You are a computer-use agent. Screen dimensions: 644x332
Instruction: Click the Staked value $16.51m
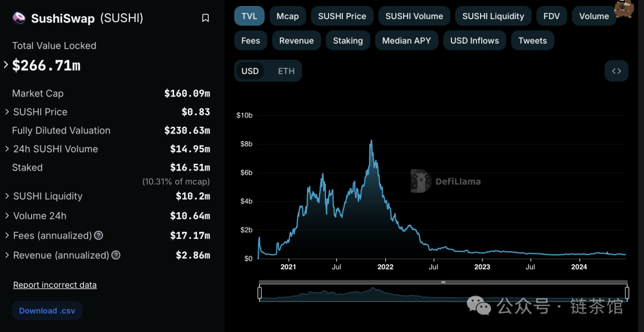click(x=190, y=167)
